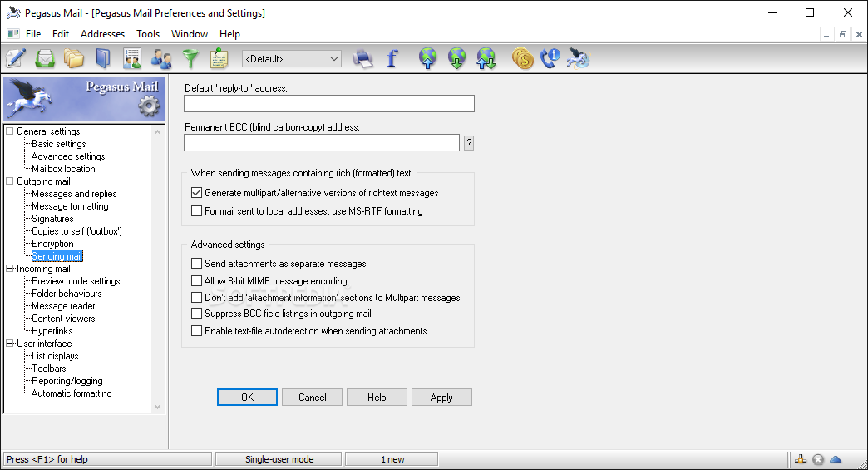Image resolution: width=868 pixels, height=470 pixels.
Task: Confirm settings with OK button
Action: 247,398
